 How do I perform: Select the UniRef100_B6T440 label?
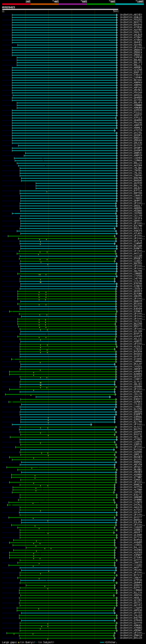point(131,80)
